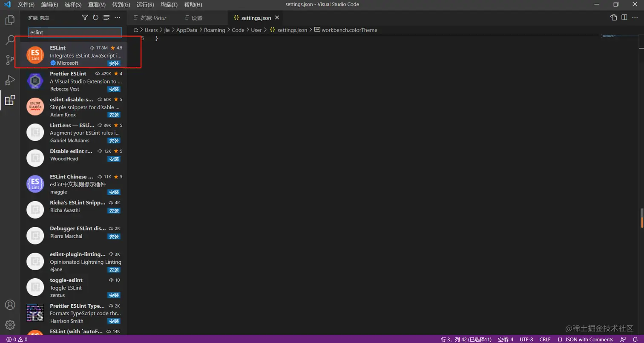Install the Prettier ESLint extension

[x=114, y=89]
